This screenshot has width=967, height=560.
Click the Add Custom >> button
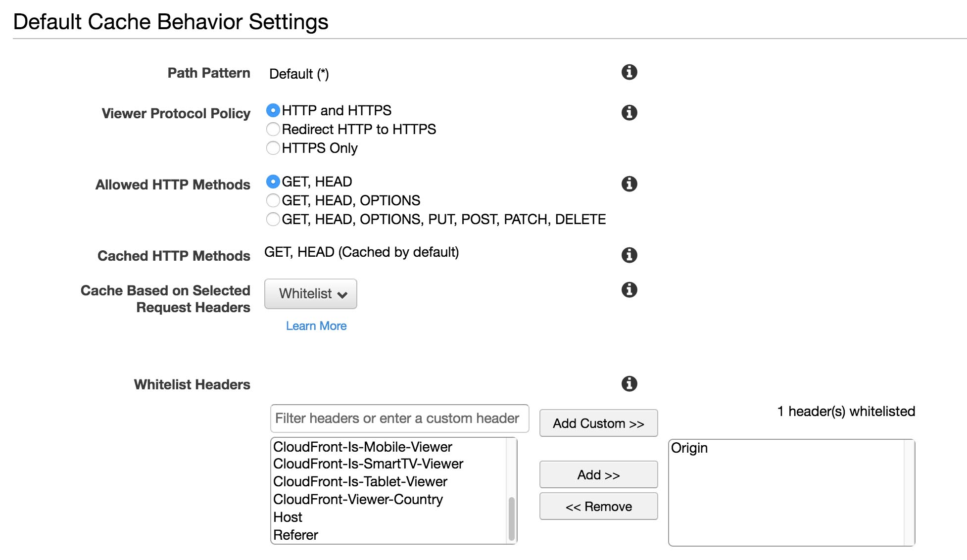598,423
